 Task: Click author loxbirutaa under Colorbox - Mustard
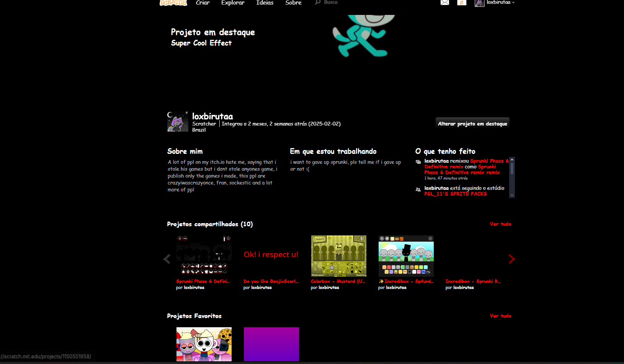coord(329,287)
